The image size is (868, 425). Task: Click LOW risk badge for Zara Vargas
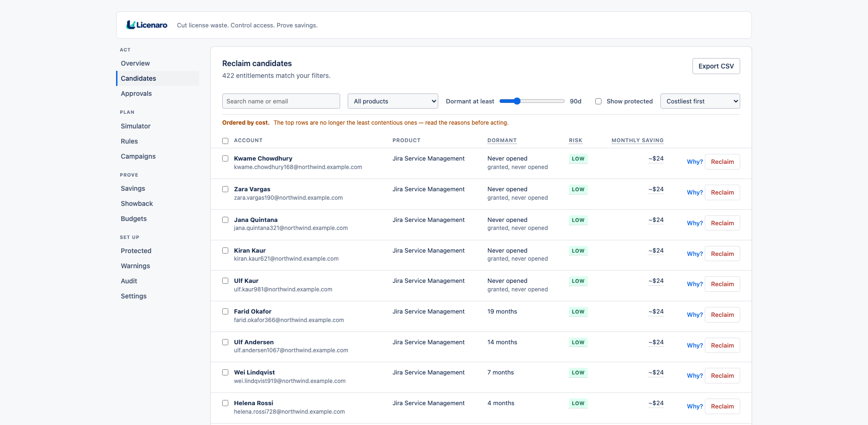[x=578, y=189]
